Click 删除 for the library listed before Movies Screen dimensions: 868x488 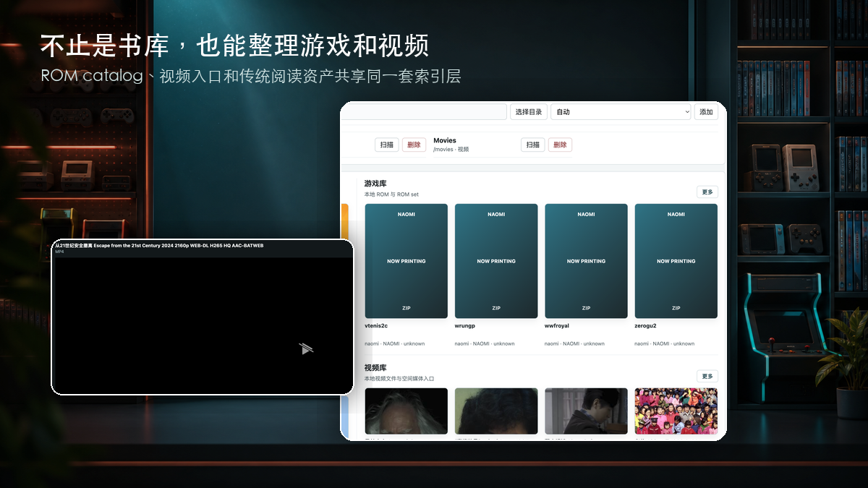click(414, 145)
